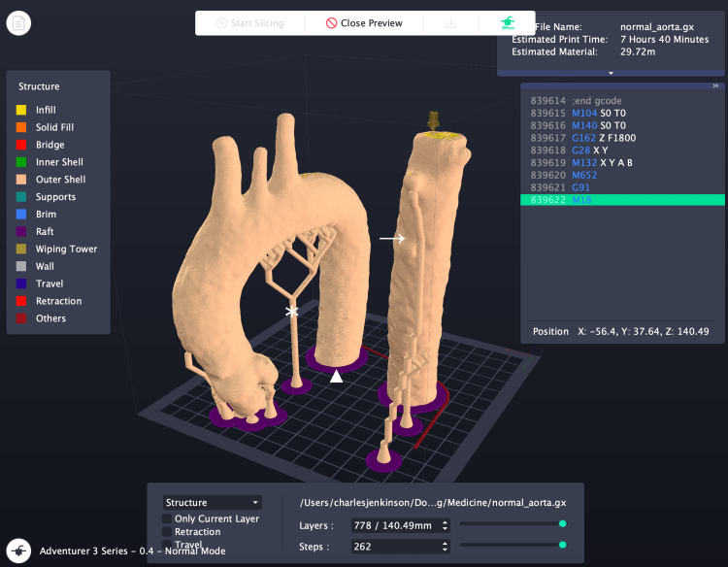
Task: Click the teal Supports color swatch
Action: (x=21, y=197)
